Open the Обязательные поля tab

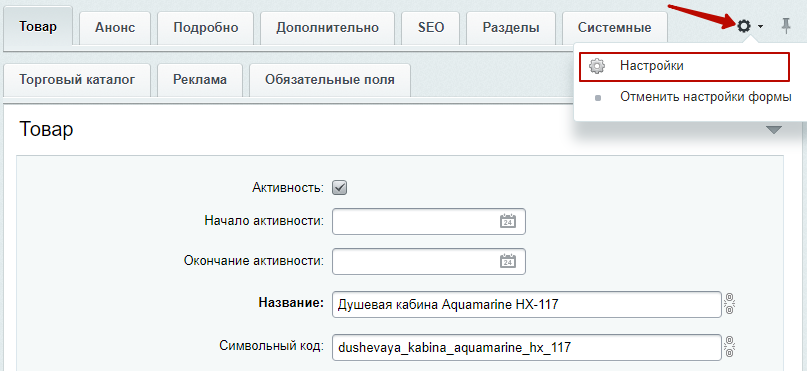coord(330,80)
